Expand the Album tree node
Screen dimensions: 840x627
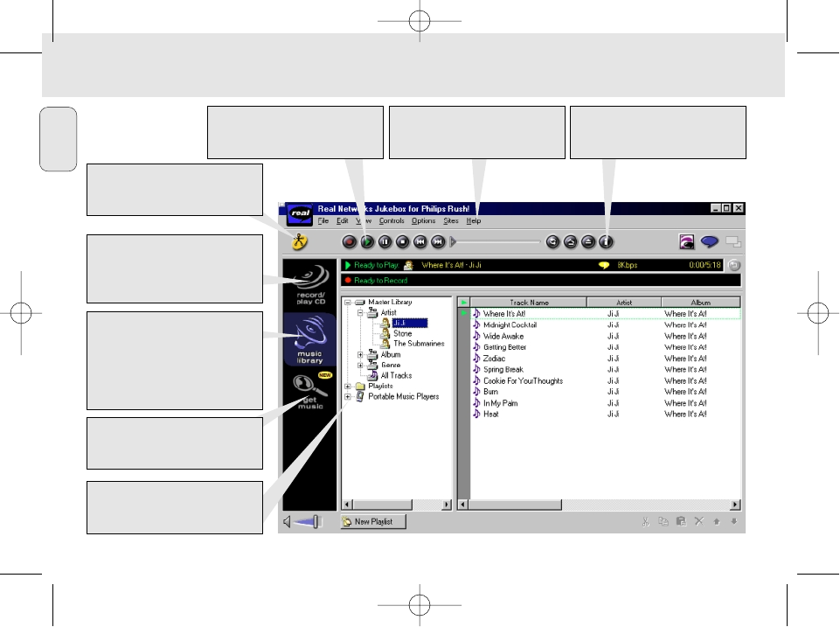tap(360, 355)
